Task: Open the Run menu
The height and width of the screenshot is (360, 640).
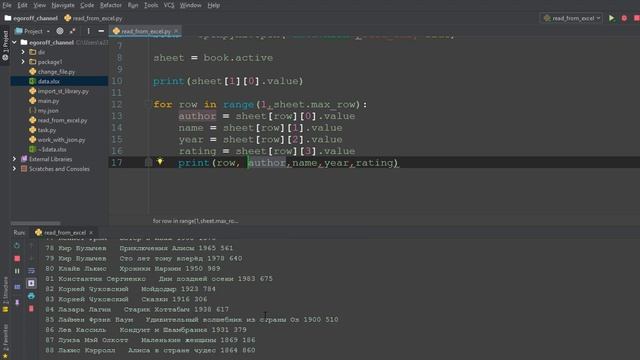Action: tap(133, 5)
